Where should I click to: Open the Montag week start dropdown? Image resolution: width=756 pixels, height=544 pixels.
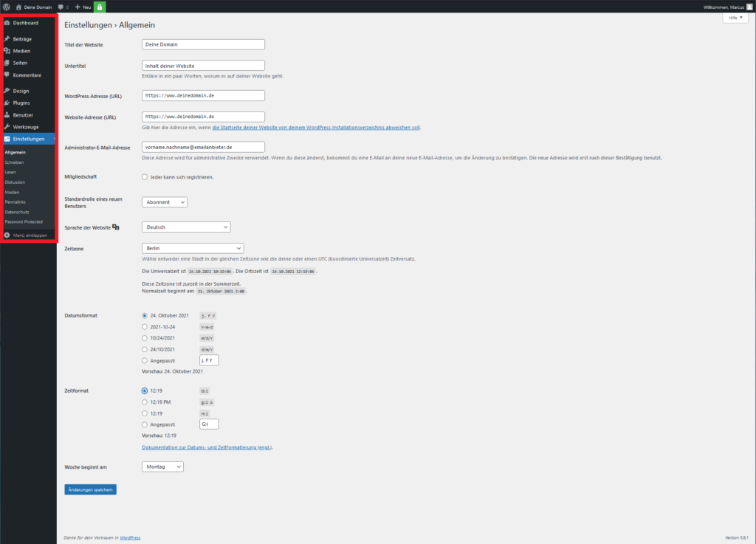pos(162,466)
